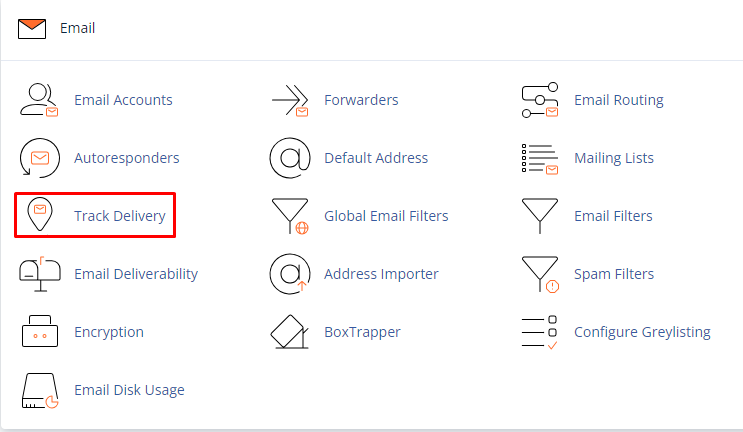Open the Global Email Filters link
743x432 pixels.
[386, 216]
